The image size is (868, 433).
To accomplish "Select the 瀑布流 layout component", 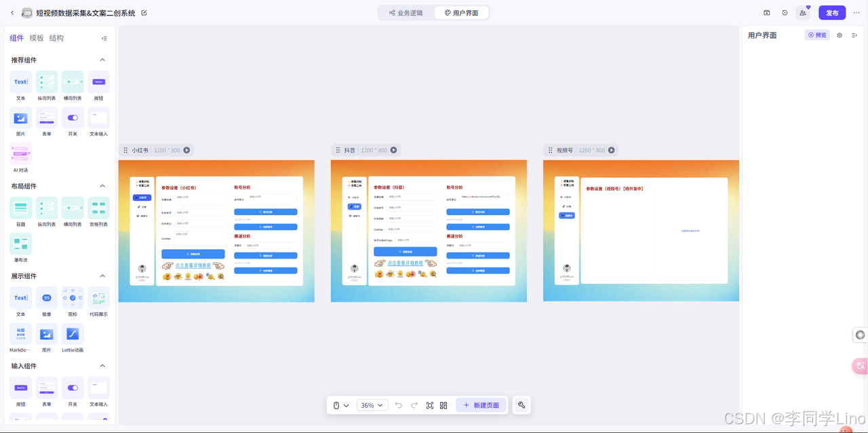I will (x=20, y=248).
